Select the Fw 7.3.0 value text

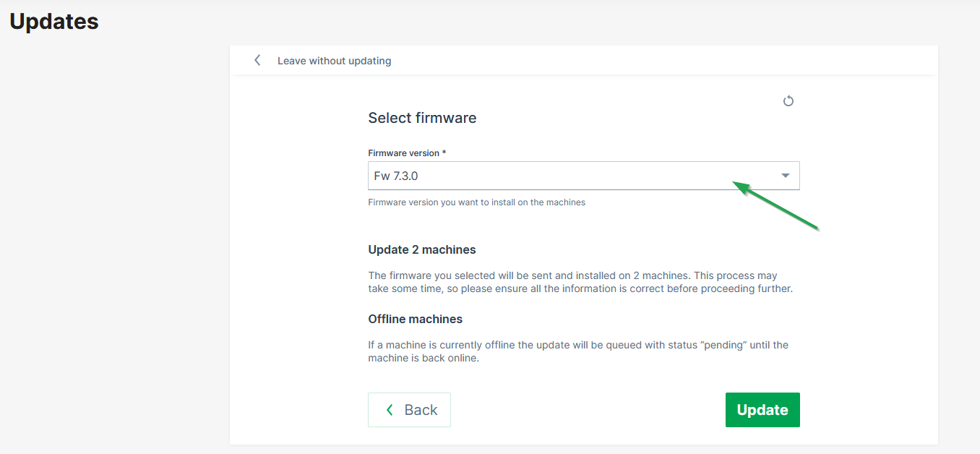395,176
